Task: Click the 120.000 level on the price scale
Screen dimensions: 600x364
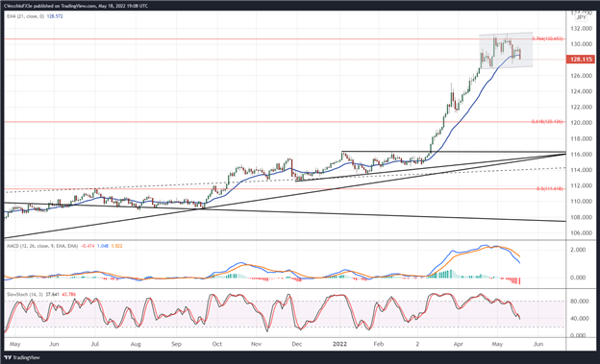Action: (582, 123)
